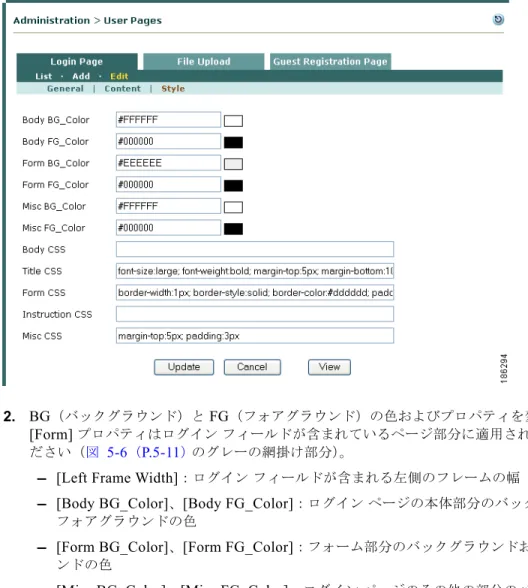Click the Title CSS label
The image size is (528, 588).
coord(42,271)
